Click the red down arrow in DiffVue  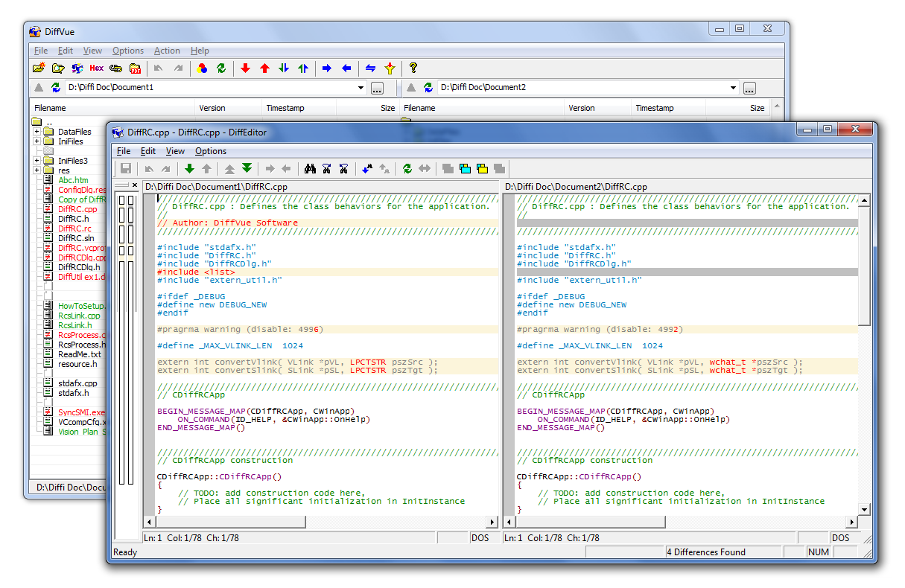[245, 68]
